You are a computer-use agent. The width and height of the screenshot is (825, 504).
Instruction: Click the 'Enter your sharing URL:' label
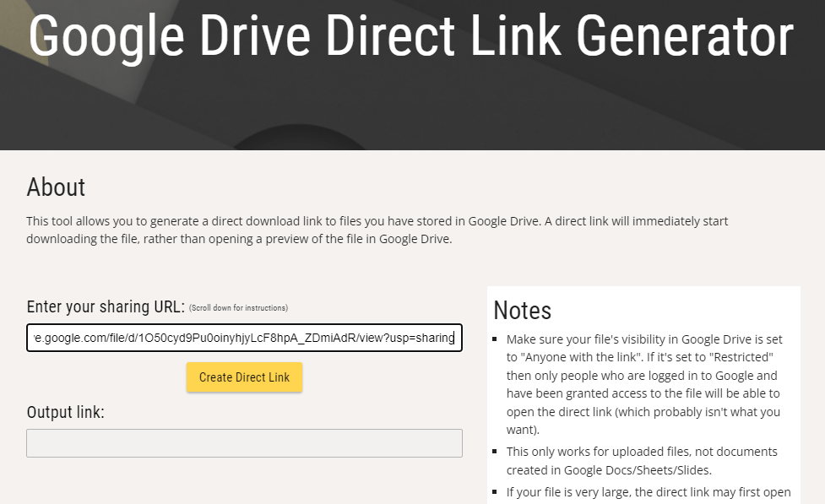(106, 306)
